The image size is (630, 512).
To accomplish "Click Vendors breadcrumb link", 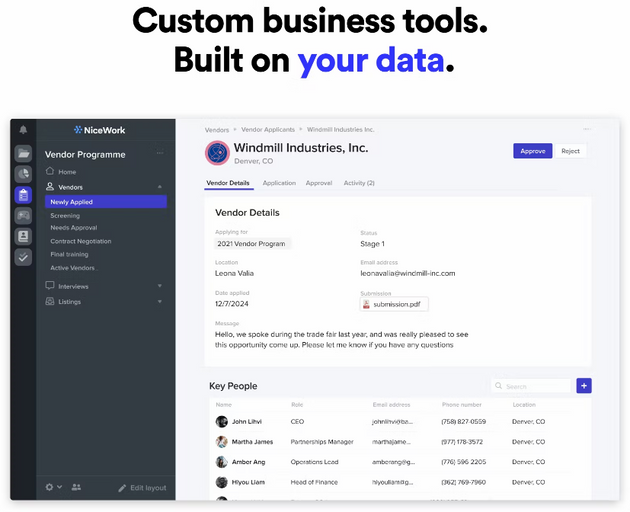I will coord(217,130).
